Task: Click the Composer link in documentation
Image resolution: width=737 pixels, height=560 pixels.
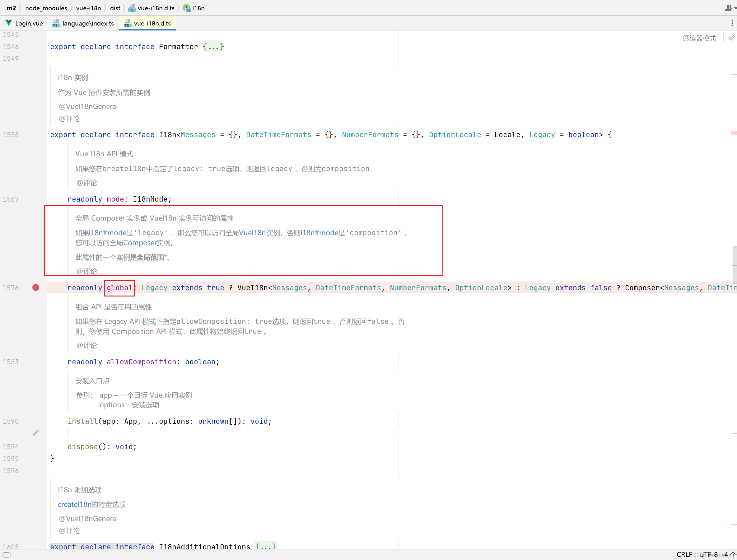Action: click(140, 243)
